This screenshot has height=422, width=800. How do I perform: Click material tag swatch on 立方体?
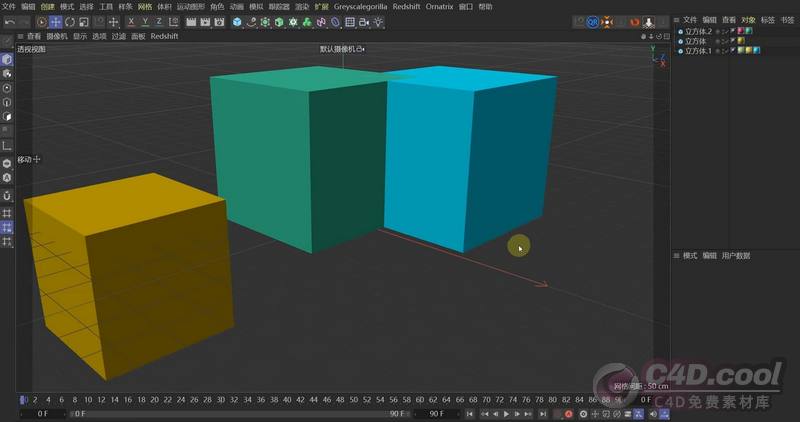[740, 41]
